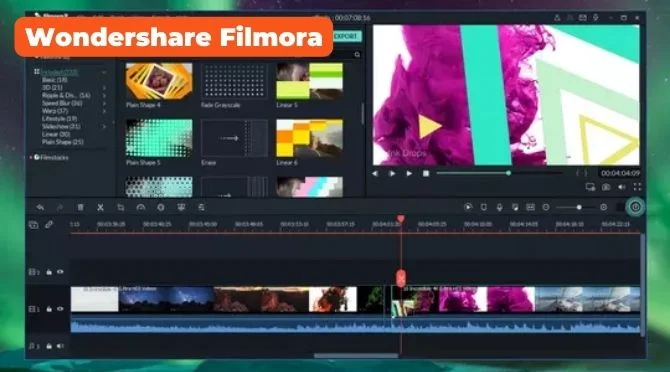670x372 pixels.
Task: Take a snapshot with the camera icon
Action: (606, 187)
